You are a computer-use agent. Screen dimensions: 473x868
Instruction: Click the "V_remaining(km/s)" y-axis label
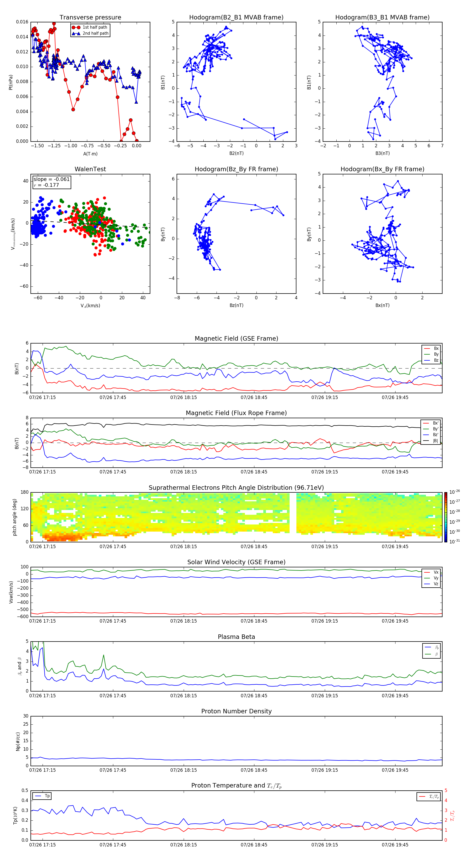coord(13,234)
